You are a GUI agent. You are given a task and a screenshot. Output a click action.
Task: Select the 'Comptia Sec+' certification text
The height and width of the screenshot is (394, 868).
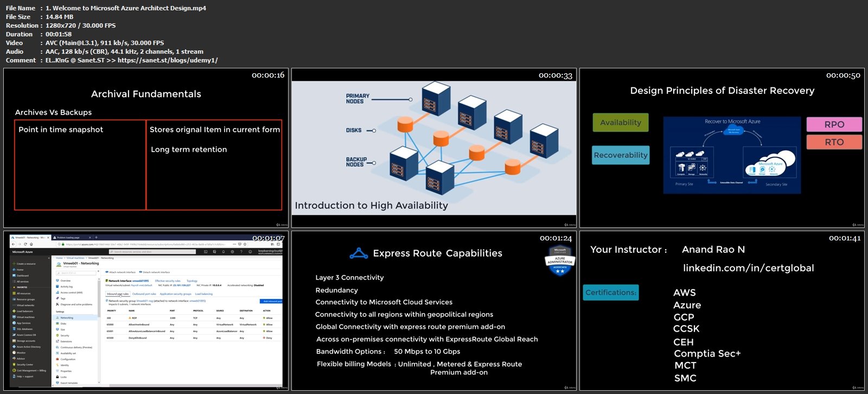tap(707, 354)
